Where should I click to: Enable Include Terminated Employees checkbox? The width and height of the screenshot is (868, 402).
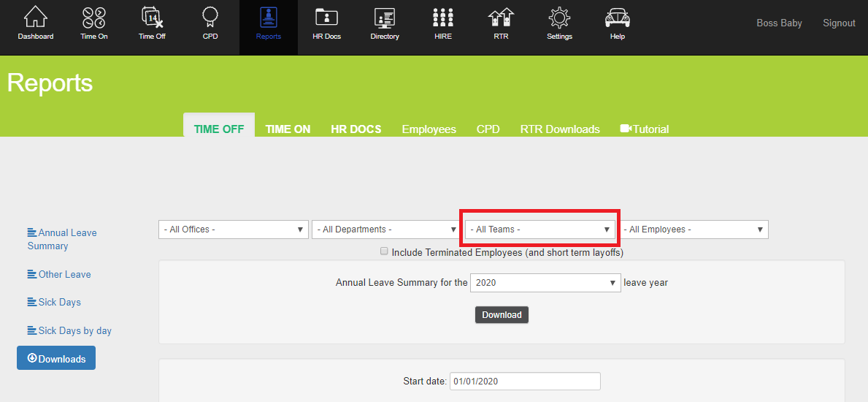click(x=384, y=251)
